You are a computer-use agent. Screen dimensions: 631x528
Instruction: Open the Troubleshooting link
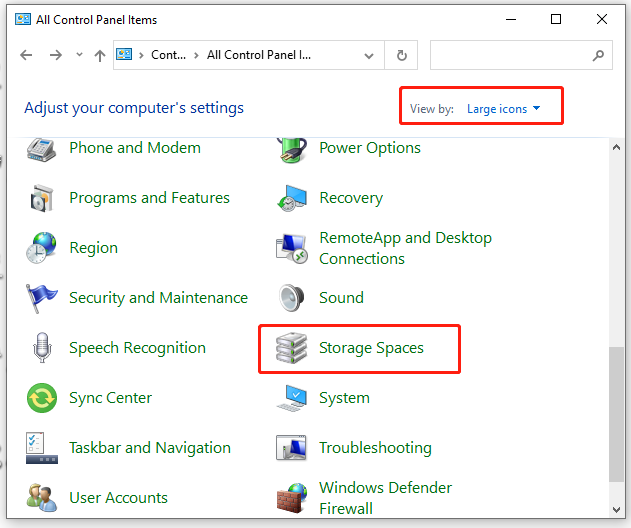pyautogui.click(x=375, y=448)
